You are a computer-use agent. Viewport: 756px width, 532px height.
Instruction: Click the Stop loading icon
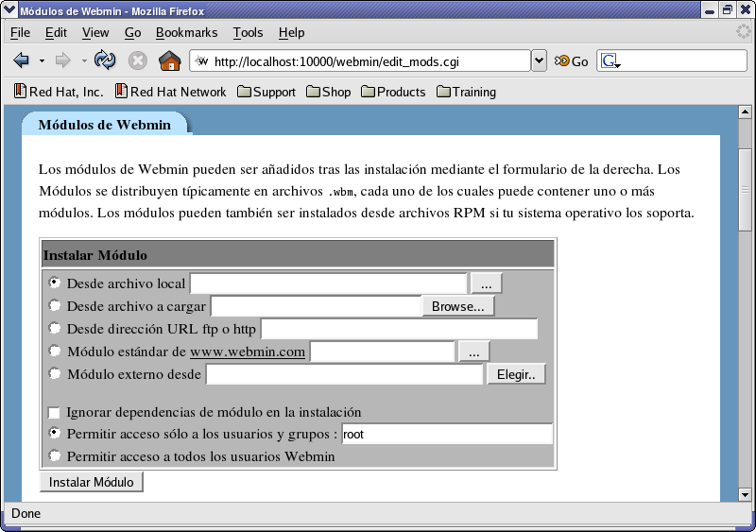coord(137,60)
